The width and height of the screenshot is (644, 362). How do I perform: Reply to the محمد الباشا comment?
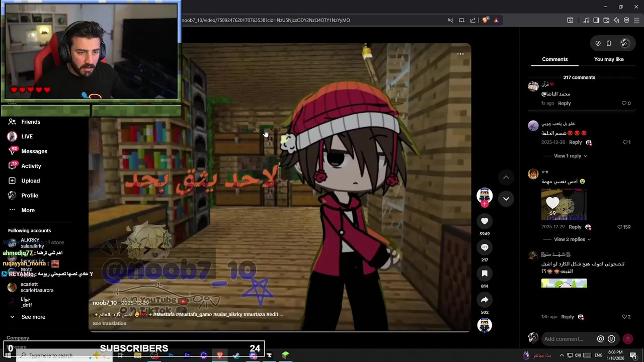point(565,103)
